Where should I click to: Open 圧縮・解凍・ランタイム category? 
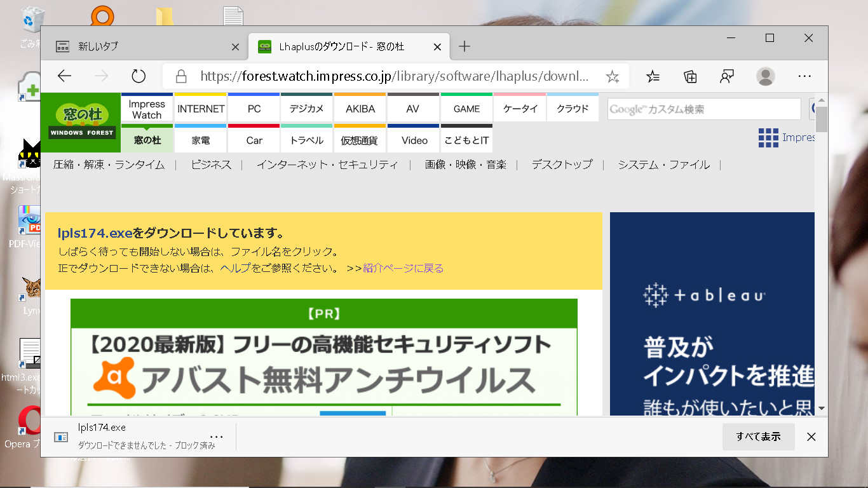(x=109, y=165)
